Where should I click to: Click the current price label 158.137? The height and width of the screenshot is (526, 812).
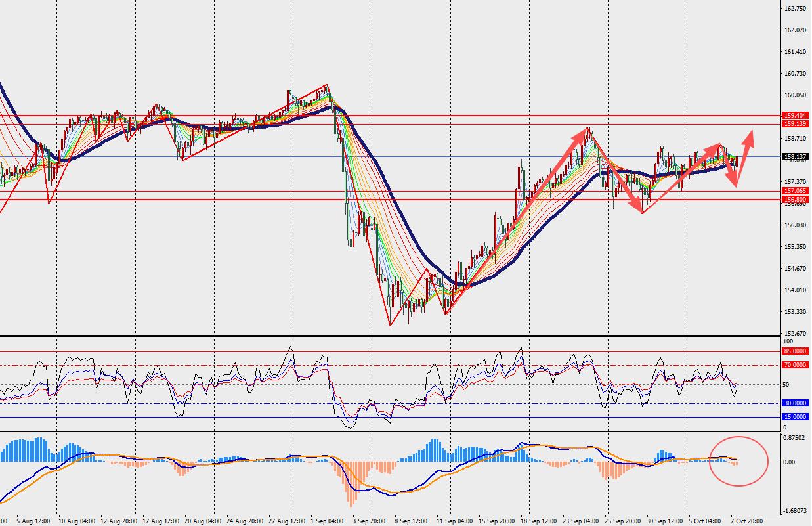pyautogui.click(x=795, y=157)
